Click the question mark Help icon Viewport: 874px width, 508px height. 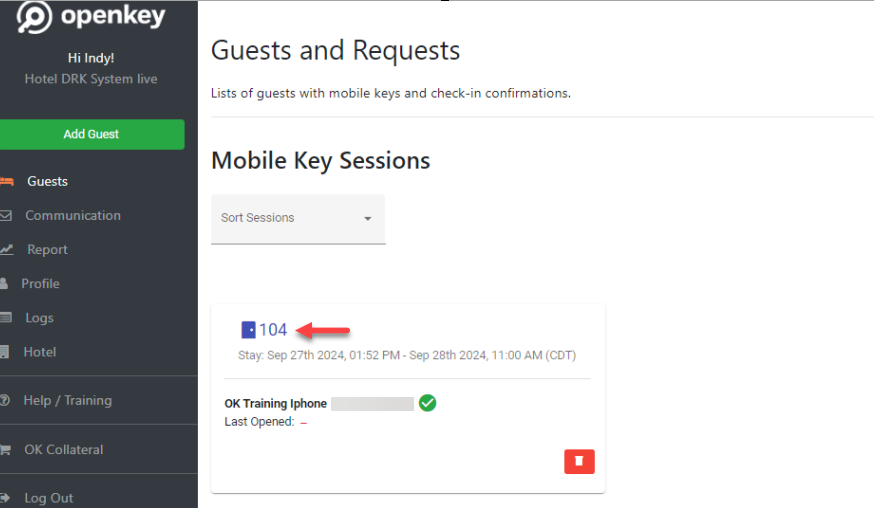[5, 400]
